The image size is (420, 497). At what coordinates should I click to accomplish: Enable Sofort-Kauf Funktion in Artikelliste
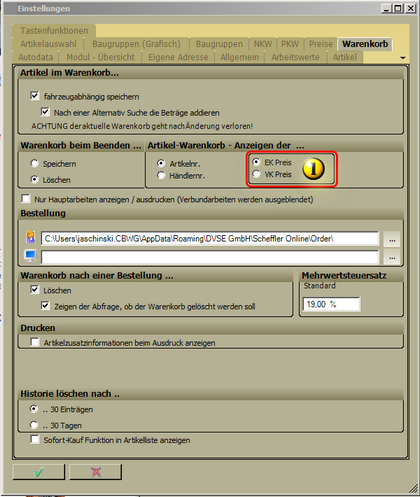[x=34, y=439]
